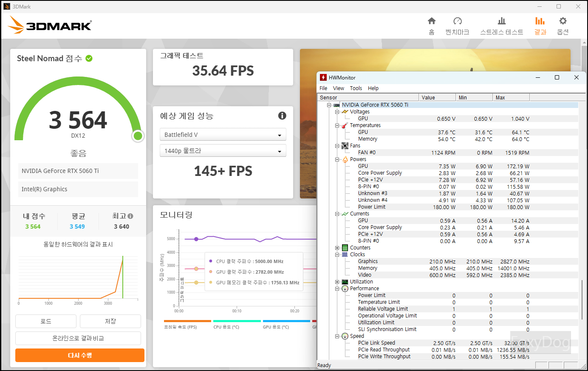Screen dimensions: 588x371
Task: Click the online result comparison button (온라인으로 결과 비교)
Action: [x=78, y=338]
